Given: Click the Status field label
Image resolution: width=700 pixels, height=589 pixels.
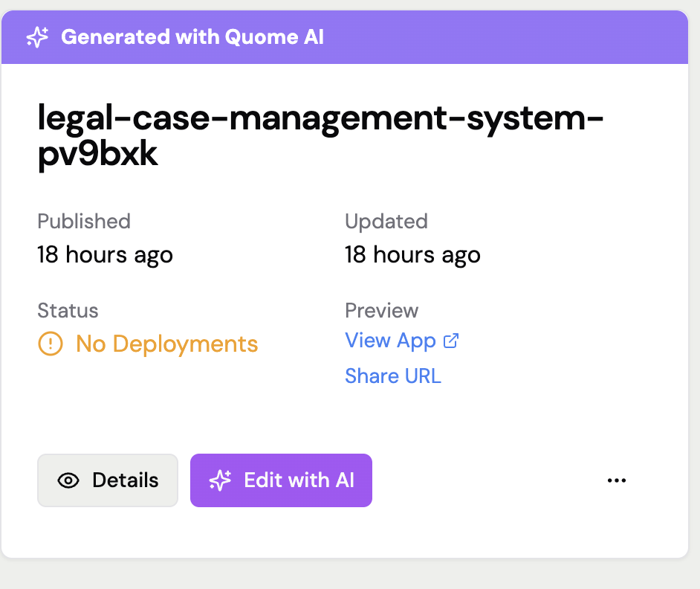Looking at the screenshot, I should point(68,311).
